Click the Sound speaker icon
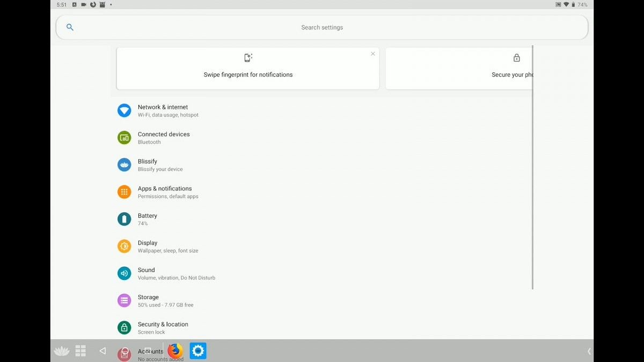 [124, 273]
